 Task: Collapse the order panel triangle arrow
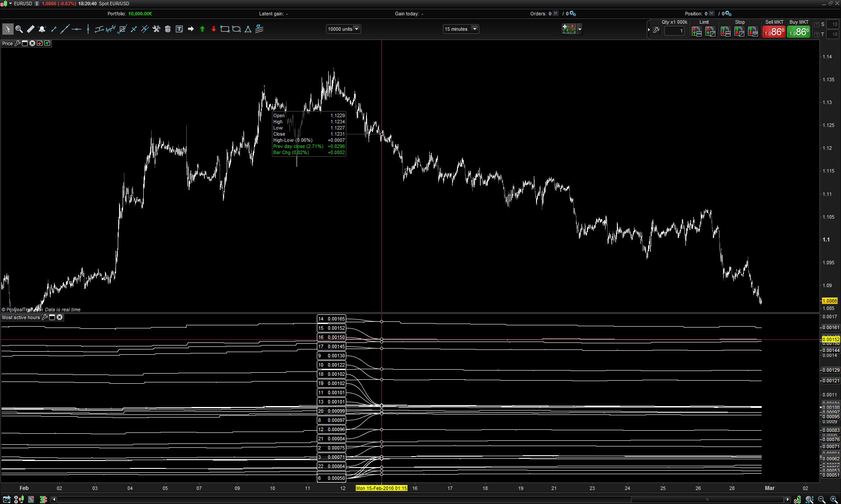tap(649, 30)
